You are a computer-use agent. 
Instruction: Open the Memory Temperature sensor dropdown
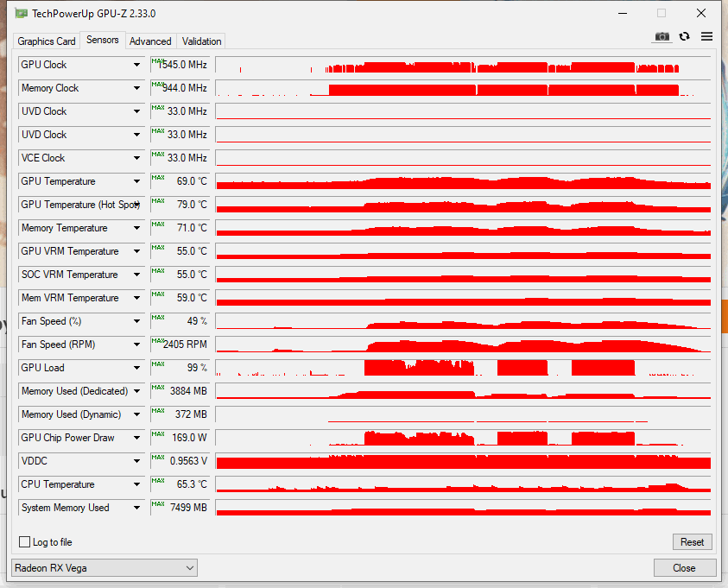tap(136, 228)
